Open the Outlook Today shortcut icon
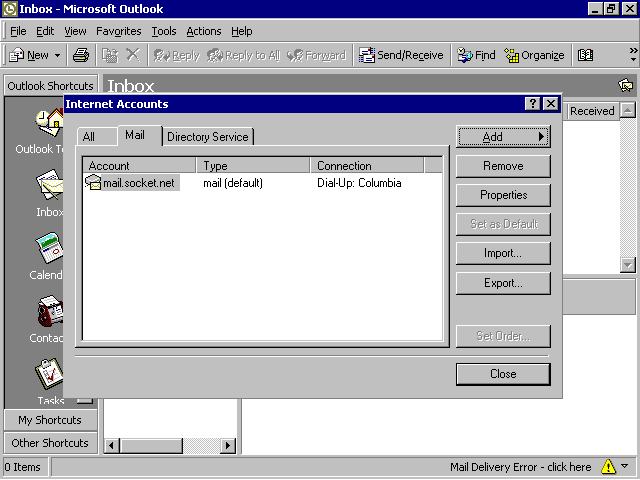 click(50, 122)
